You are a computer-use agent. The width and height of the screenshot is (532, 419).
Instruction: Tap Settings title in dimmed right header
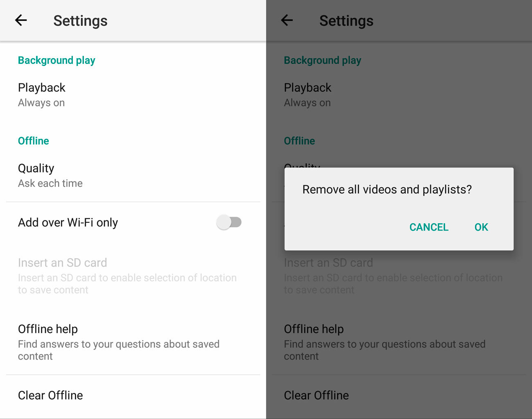346,20
